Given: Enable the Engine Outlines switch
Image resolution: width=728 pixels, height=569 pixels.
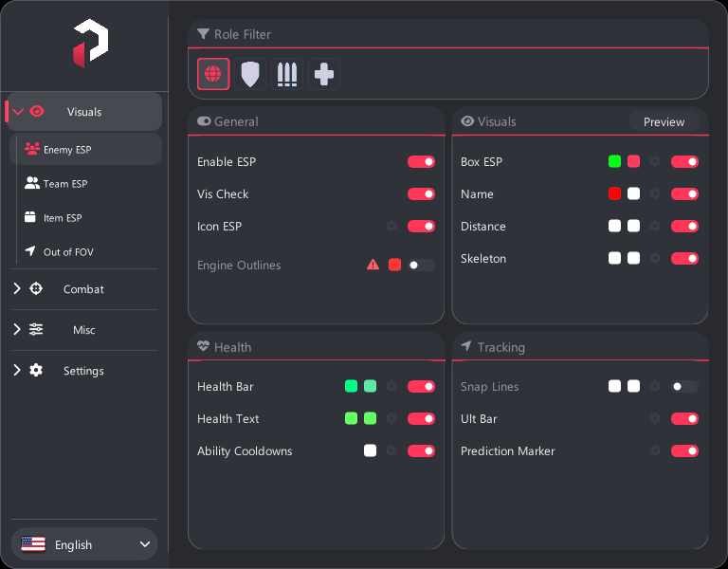Looking at the screenshot, I should tap(421, 265).
